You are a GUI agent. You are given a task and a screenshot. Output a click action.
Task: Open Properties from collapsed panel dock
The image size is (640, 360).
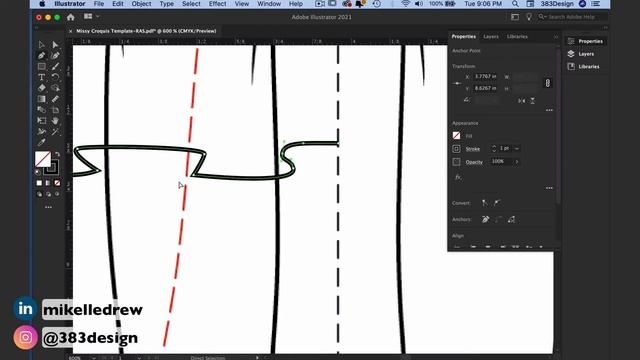(585, 41)
